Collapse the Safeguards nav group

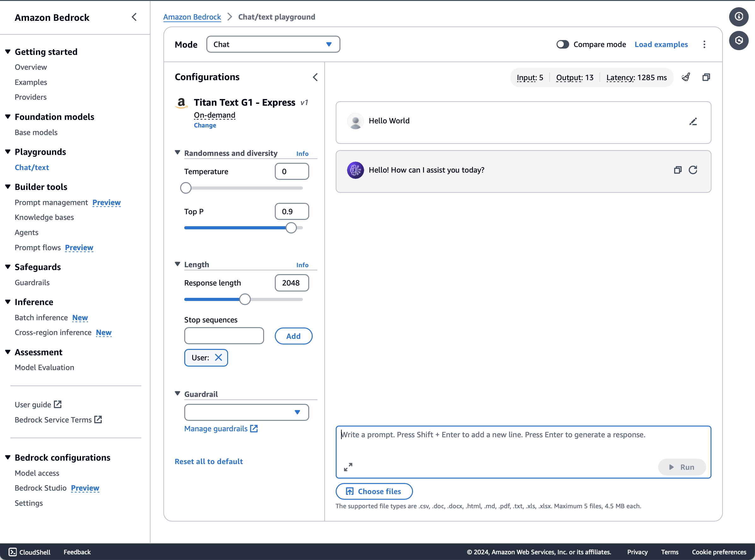[8, 267]
